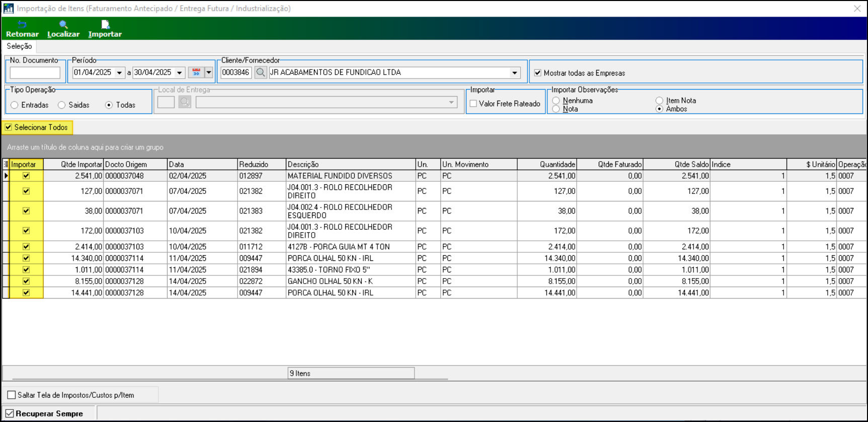Viewport: 868px width, 422px height.
Task: Uncheck Importar for TORNO FIXO 5'' row
Action: (26, 269)
